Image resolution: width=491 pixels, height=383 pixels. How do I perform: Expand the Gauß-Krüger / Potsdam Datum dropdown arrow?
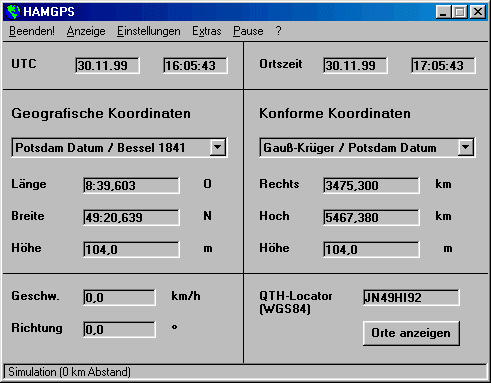(466, 147)
